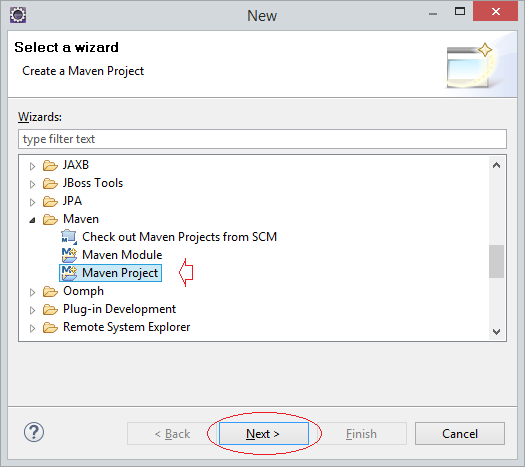Click the Oomph folder icon
This screenshot has height=467, width=525.
[50, 291]
